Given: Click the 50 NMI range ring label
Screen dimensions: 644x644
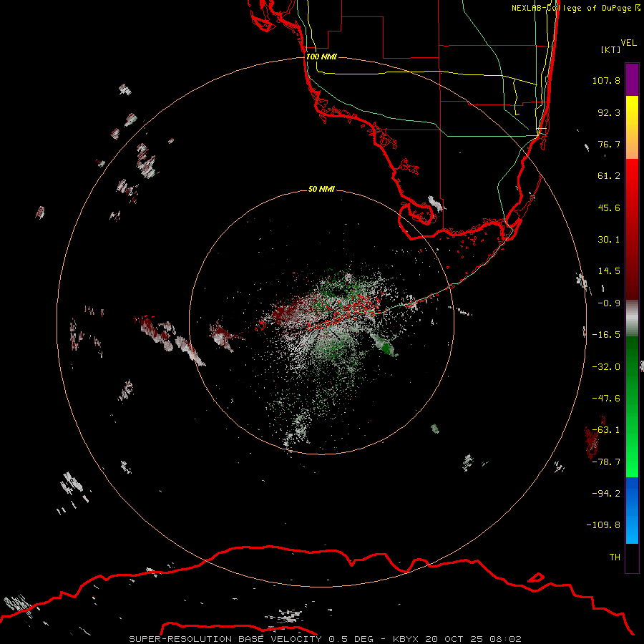Looking at the screenshot, I should pyautogui.click(x=321, y=189).
